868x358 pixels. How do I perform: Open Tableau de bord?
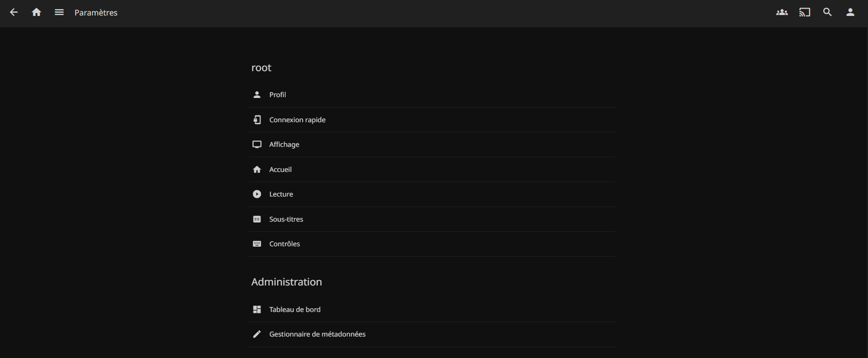pyautogui.click(x=295, y=310)
